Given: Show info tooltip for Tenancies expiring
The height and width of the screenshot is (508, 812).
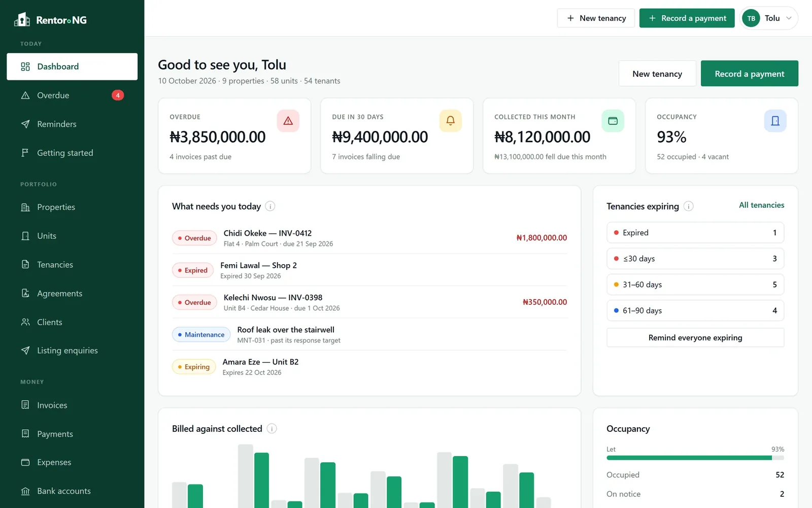Looking at the screenshot, I should [x=689, y=206].
